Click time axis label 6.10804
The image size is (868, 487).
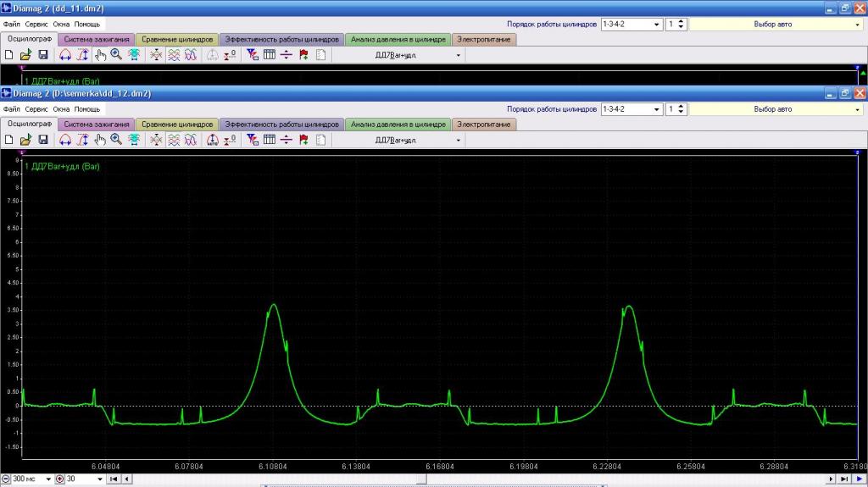(272, 467)
